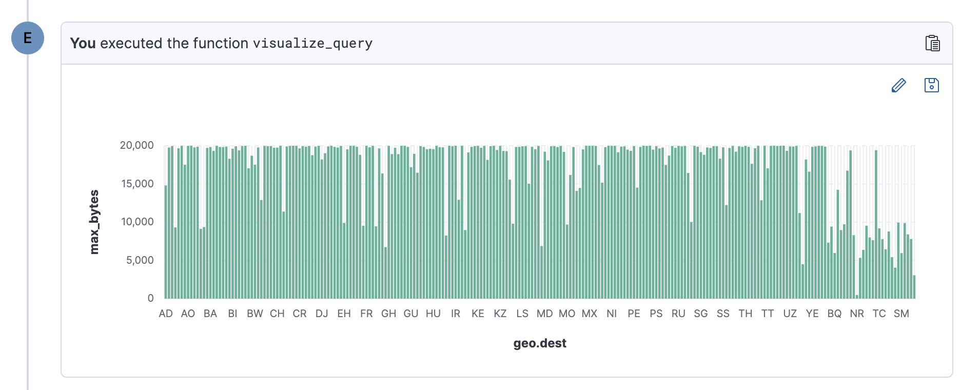Image resolution: width=980 pixels, height=390 pixels.
Task: Click the copy to clipboard icon
Action: click(x=932, y=43)
